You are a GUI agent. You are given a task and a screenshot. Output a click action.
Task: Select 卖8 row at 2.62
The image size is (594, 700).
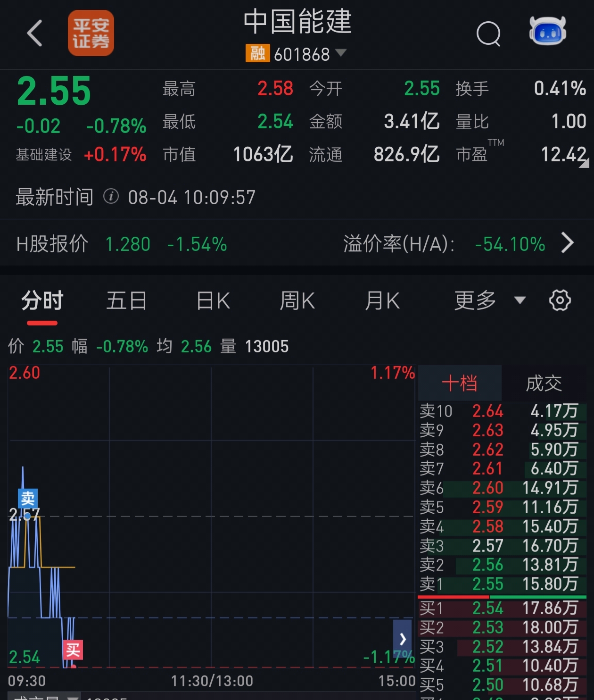click(502, 450)
